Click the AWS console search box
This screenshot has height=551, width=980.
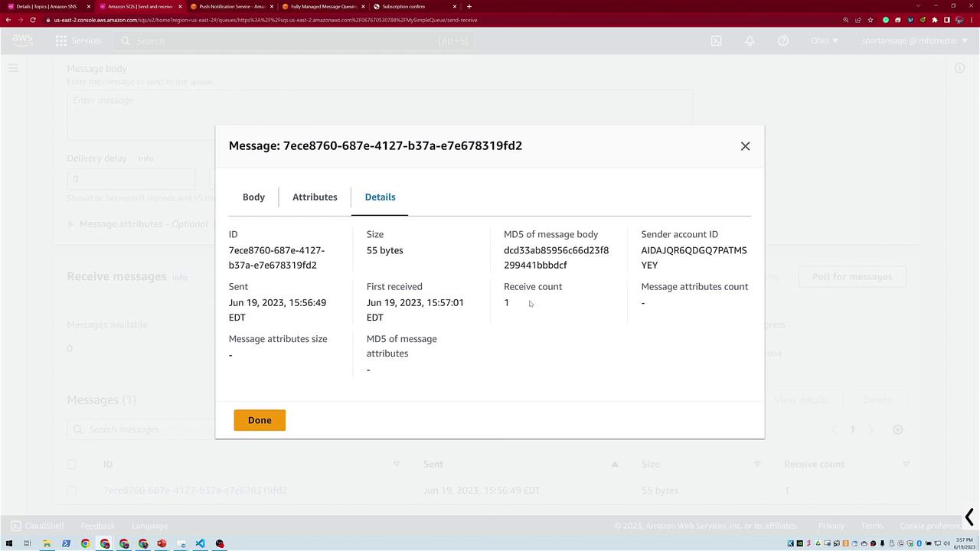click(x=294, y=41)
